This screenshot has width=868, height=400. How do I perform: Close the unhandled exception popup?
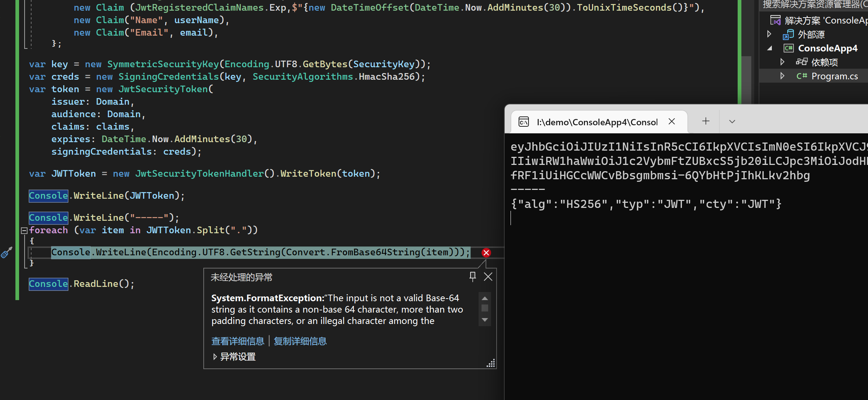coord(488,277)
